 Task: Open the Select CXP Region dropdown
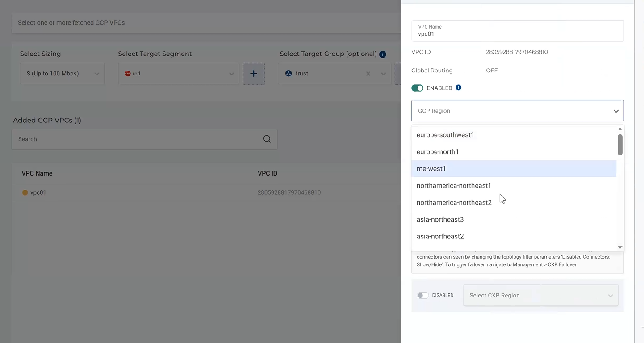point(540,295)
